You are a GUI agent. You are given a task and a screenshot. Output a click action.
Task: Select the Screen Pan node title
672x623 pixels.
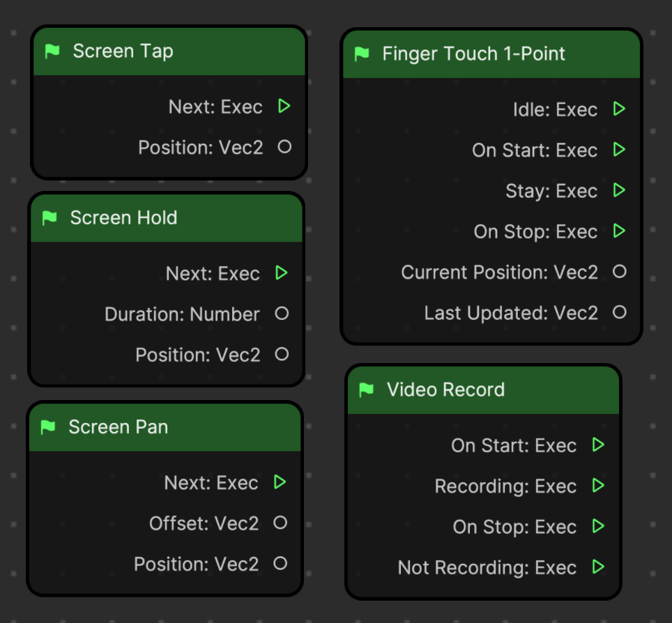(119, 426)
